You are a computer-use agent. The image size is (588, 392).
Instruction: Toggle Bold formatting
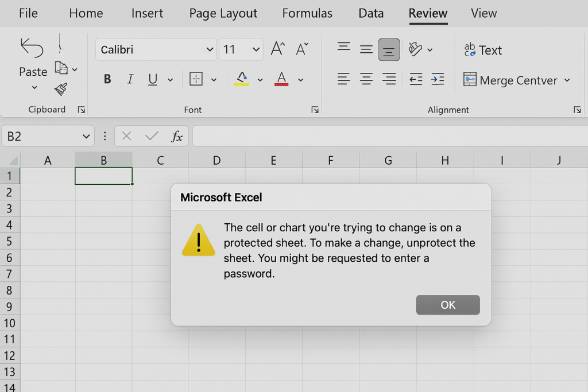pos(107,80)
